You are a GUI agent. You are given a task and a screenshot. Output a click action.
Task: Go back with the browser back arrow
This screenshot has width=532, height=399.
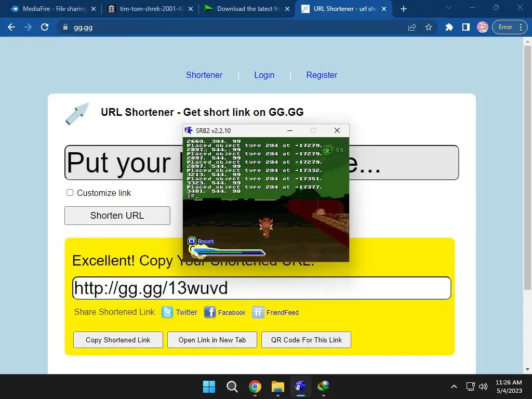11,27
